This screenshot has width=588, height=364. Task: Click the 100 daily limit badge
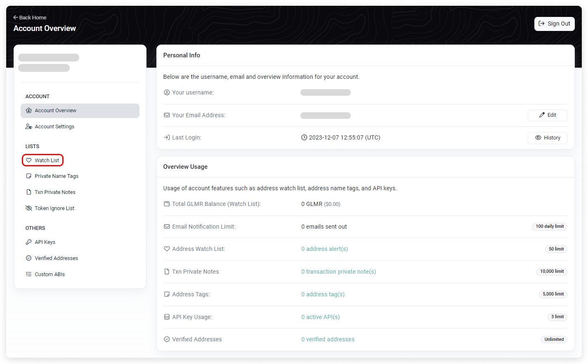tap(550, 227)
